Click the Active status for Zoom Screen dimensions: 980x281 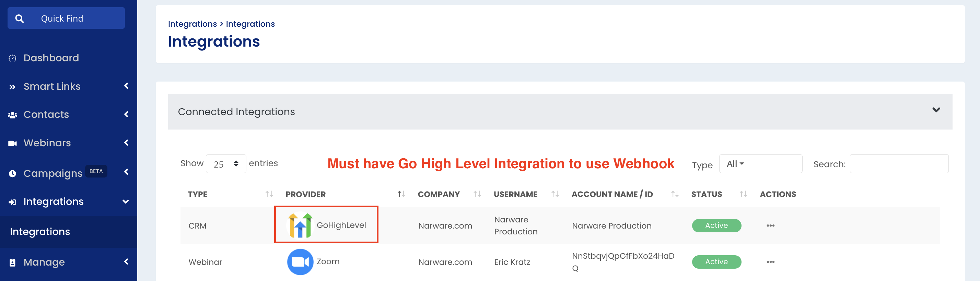[716, 261]
